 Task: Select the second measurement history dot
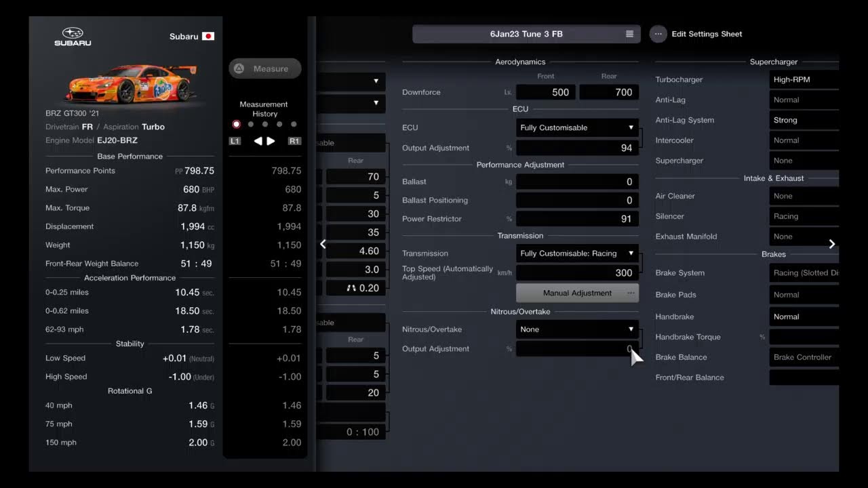pos(251,124)
